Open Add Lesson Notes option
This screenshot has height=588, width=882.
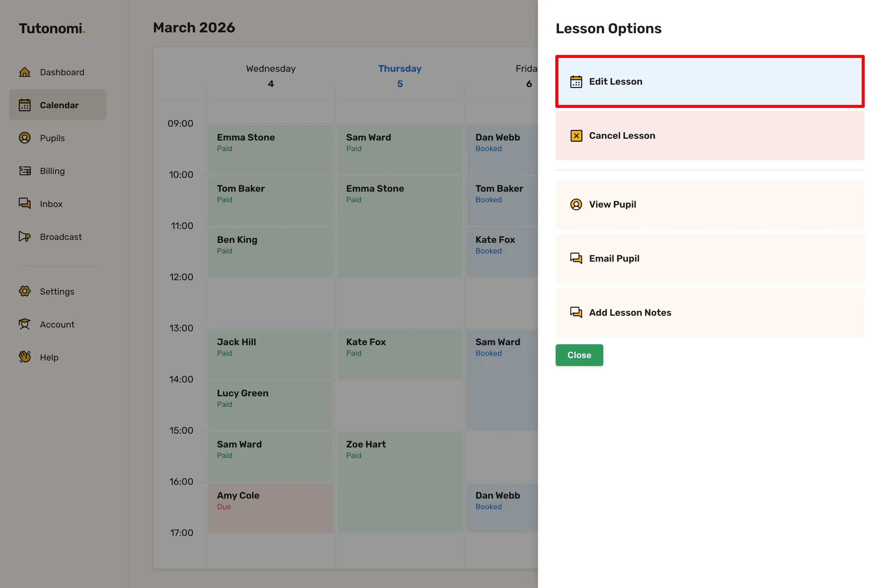(709, 312)
